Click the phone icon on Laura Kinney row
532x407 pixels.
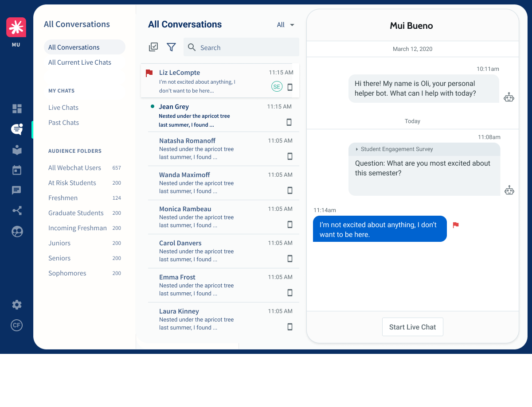point(290,327)
